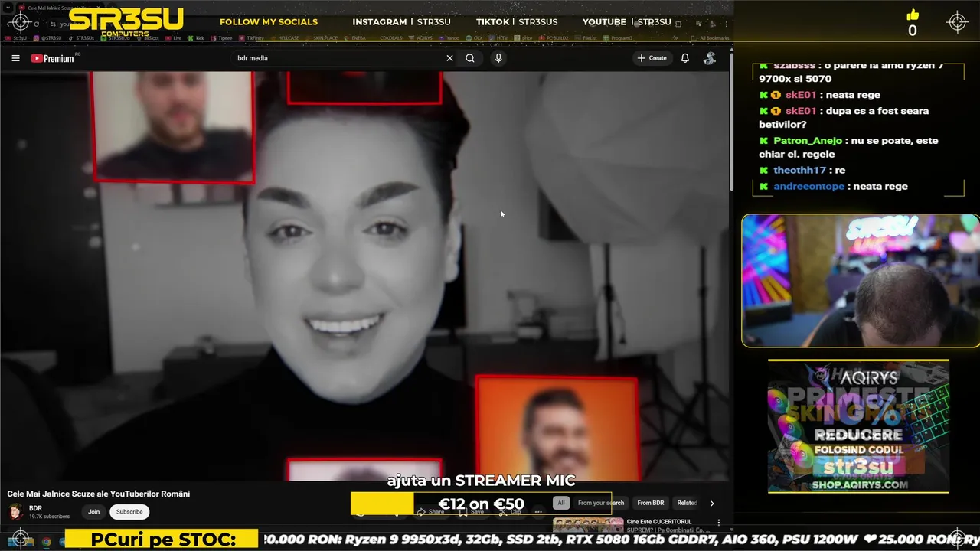Click the 'YOUTUBE | STR3SU' header text
This screenshot has height=551, width=980.
click(x=626, y=22)
